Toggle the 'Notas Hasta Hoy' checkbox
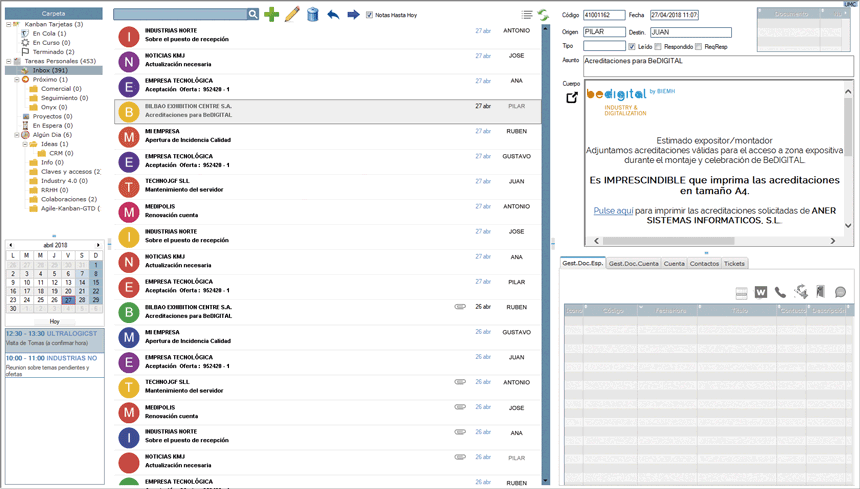Viewport: 860px width, 489px height. coord(370,15)
